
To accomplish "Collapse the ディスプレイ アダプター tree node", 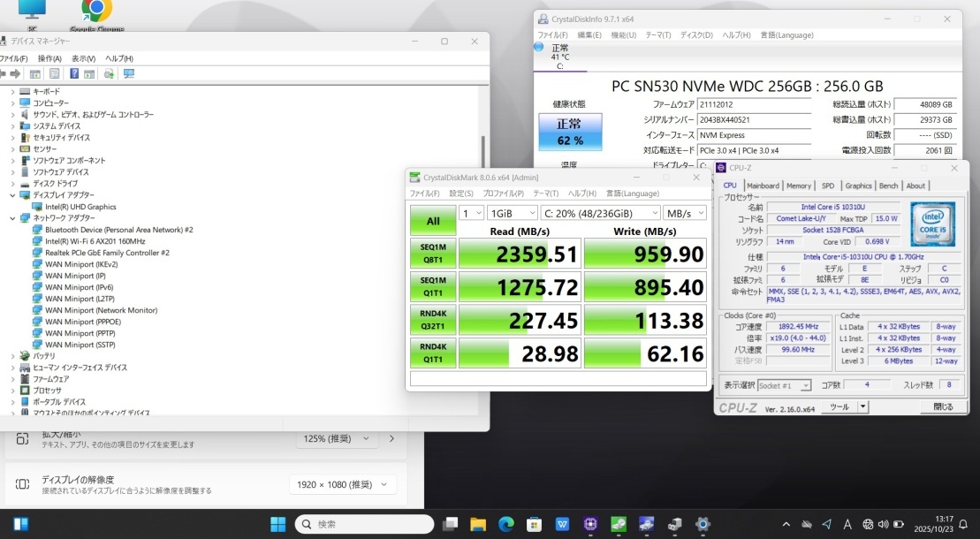I will click(12, 195).
